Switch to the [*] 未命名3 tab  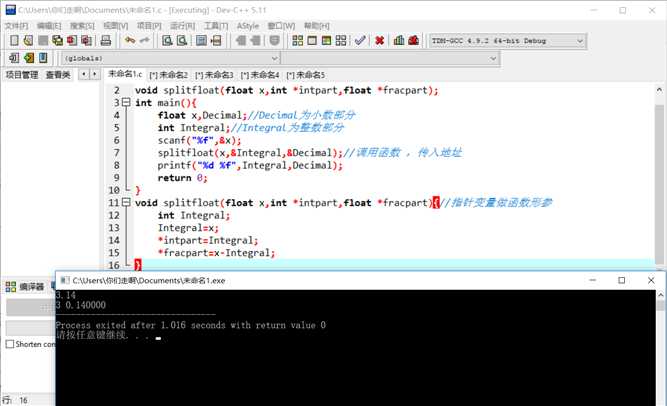pos(214,75)
